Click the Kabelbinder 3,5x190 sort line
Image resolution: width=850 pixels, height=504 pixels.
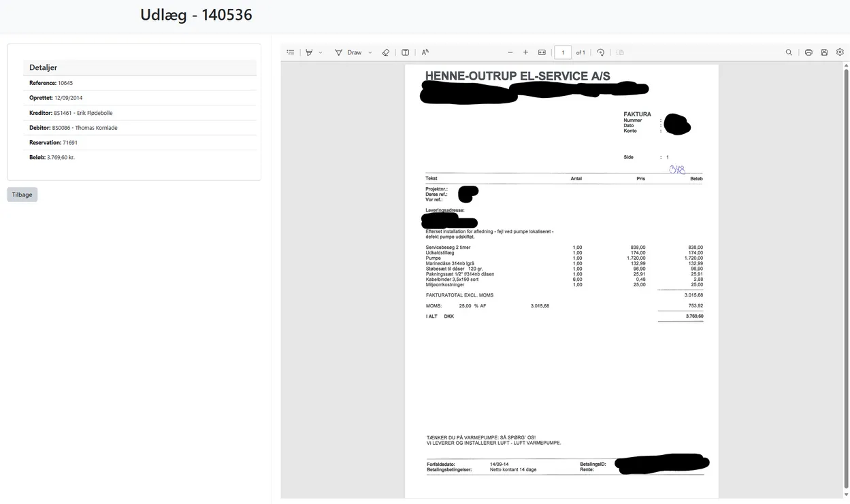click(x=564, y=280)
